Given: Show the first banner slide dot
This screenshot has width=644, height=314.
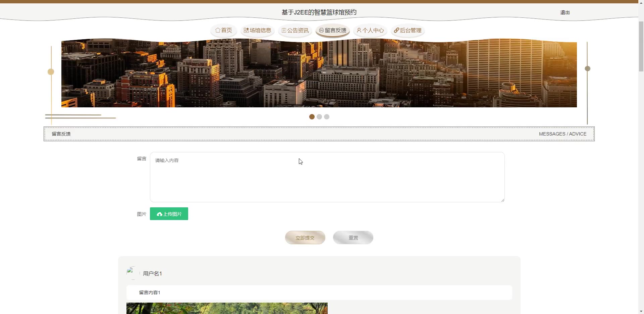Looking at the screenshot, I should tap(312, 117).
